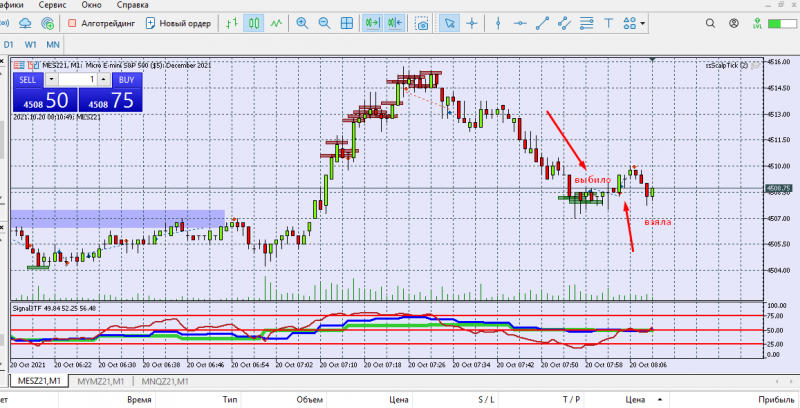Sort by the Тип column header

229,400
